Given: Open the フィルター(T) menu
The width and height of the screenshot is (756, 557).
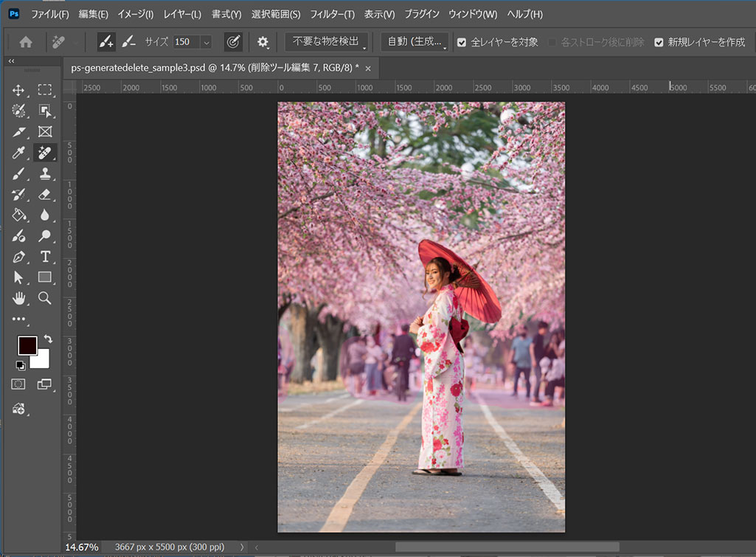Looking at the screenshot, I should pyautogui.click(x=332, y=15).
